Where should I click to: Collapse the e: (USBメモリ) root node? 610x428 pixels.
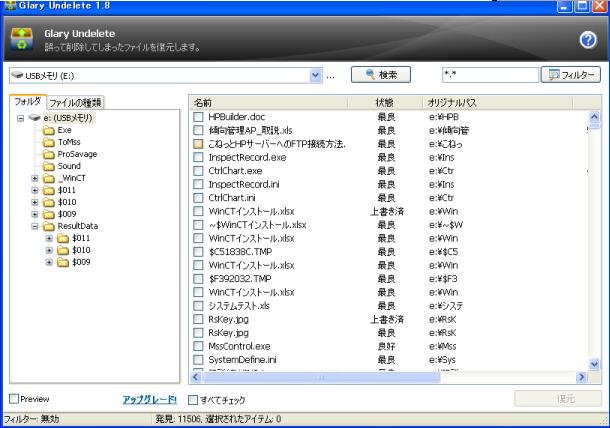pos(21,118)
